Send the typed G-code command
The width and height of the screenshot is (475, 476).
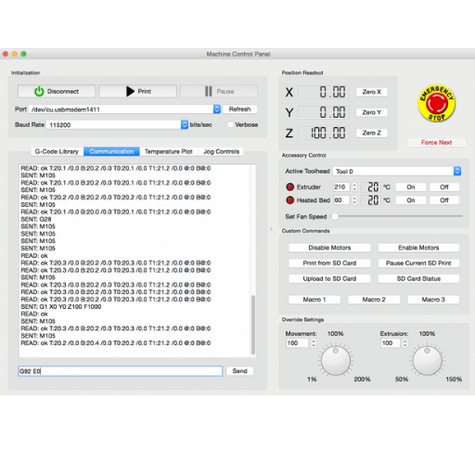click(239, 371)
